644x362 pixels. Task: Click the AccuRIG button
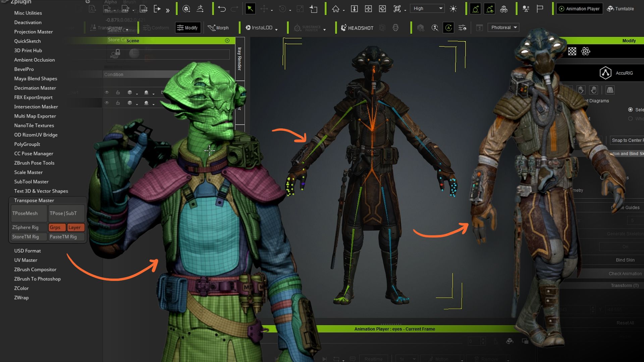[x=616, y=73]
